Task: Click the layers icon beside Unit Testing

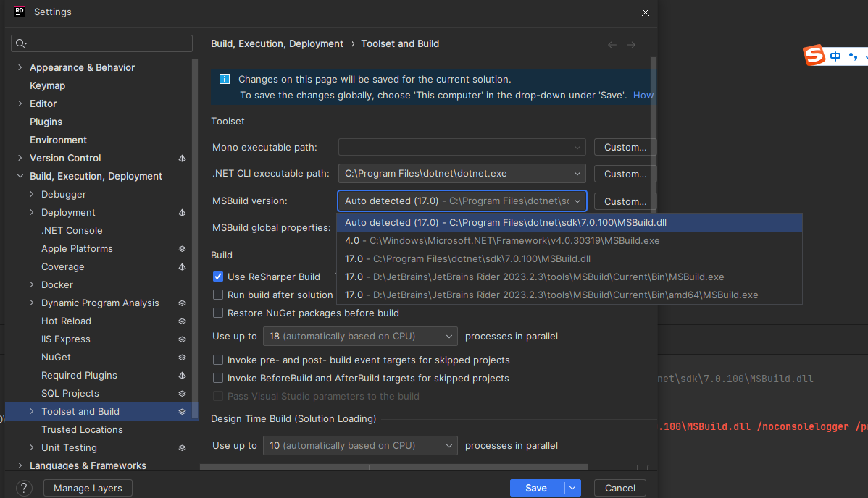Action: tap(182, 447)
